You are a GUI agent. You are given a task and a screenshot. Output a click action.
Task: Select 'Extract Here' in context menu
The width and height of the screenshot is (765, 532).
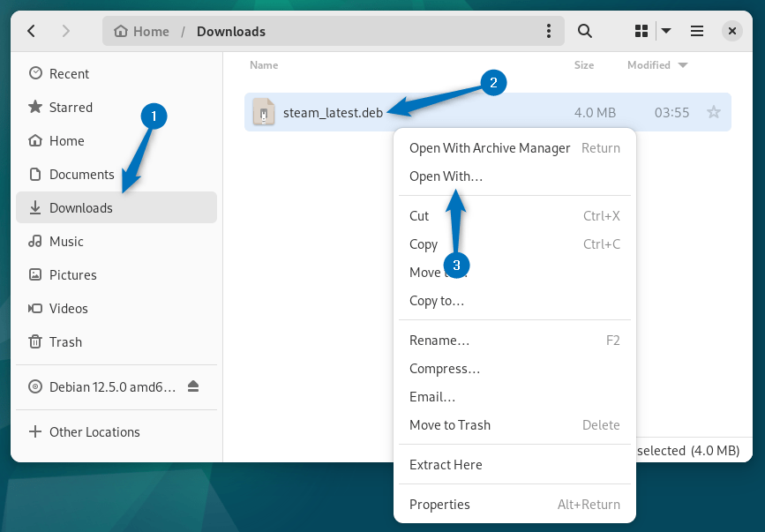[x=446, y=465]
